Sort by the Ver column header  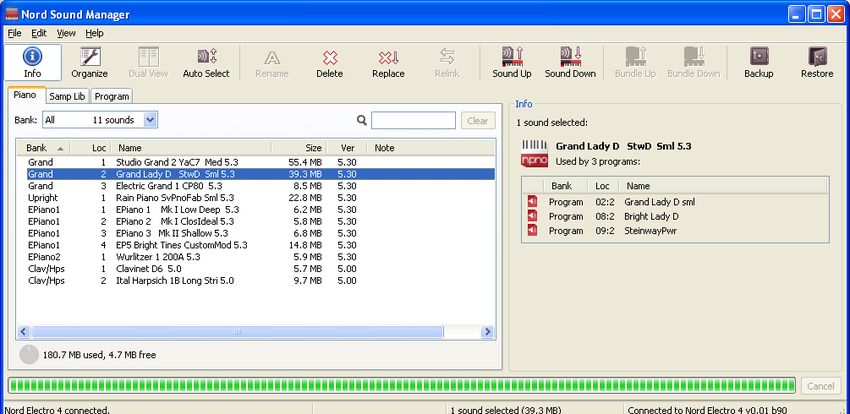click(347, 147)
